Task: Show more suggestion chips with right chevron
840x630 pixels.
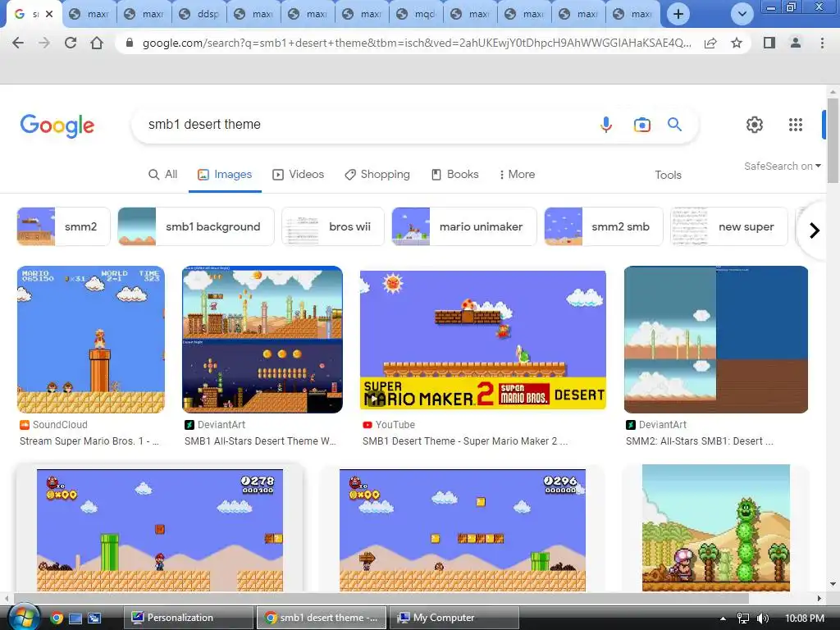Action: 815,231
